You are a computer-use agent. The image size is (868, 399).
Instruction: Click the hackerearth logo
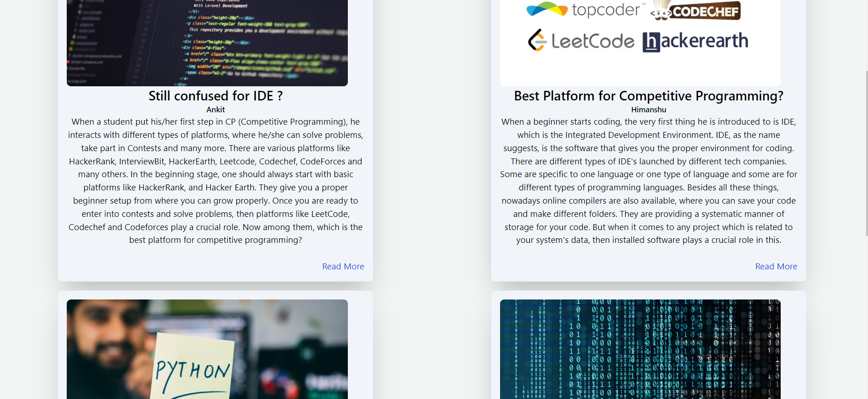(x=695, y=41)
